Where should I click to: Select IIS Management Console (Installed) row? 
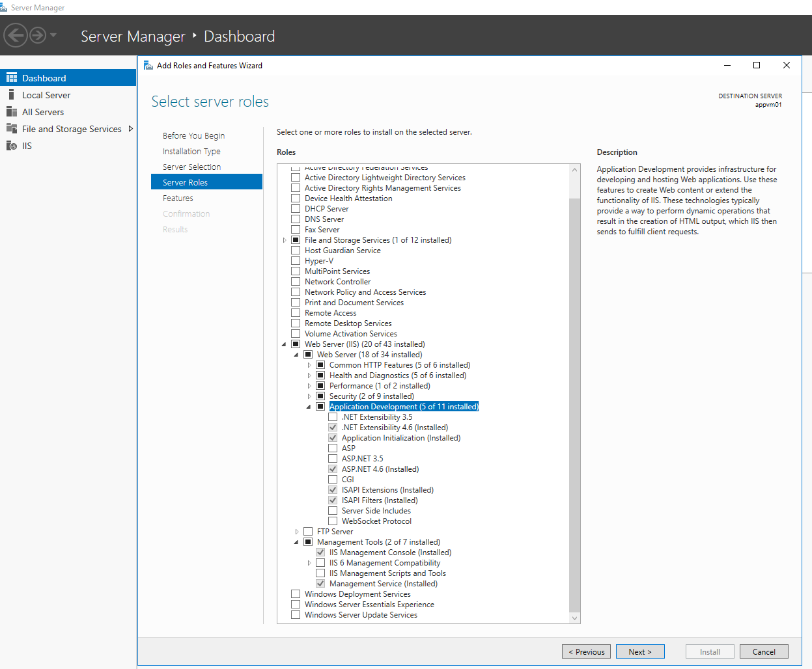(390, 552)
